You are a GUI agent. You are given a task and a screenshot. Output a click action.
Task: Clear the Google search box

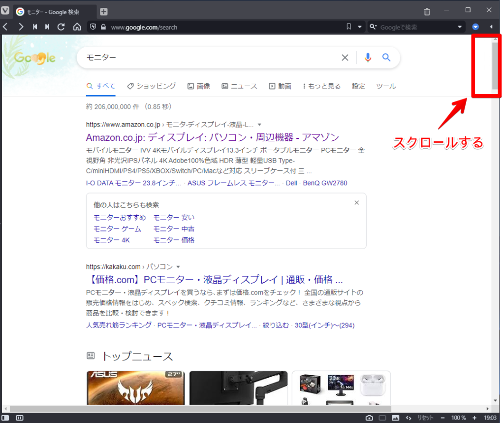tap(345, 58)
